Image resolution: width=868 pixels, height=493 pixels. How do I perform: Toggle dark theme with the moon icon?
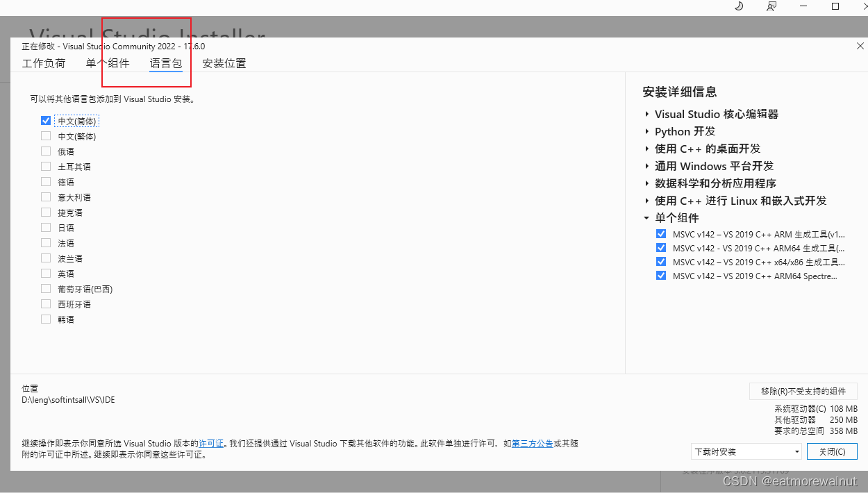[738, 6]
